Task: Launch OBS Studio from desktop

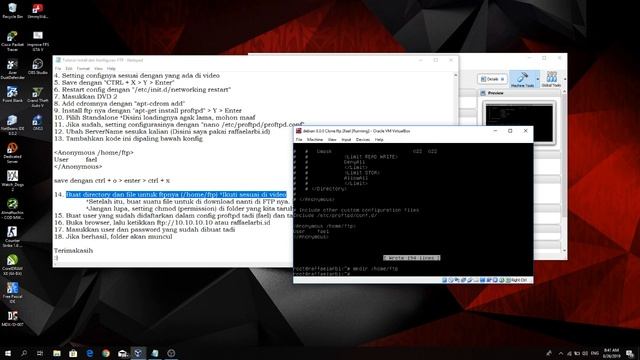Action: [38, 67]
